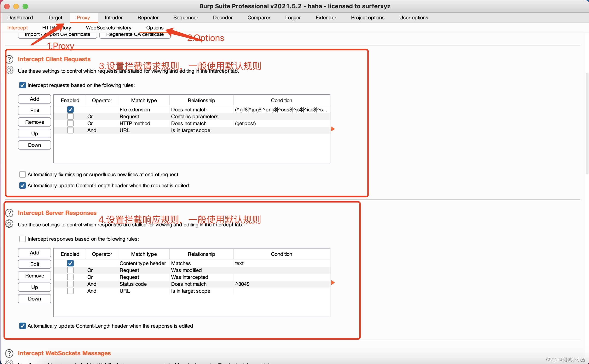Image resolution: width=589 pixels, height=364 pixels.
Task: Expand response rules table with orange arrow
Action: [x=333, y=283]
